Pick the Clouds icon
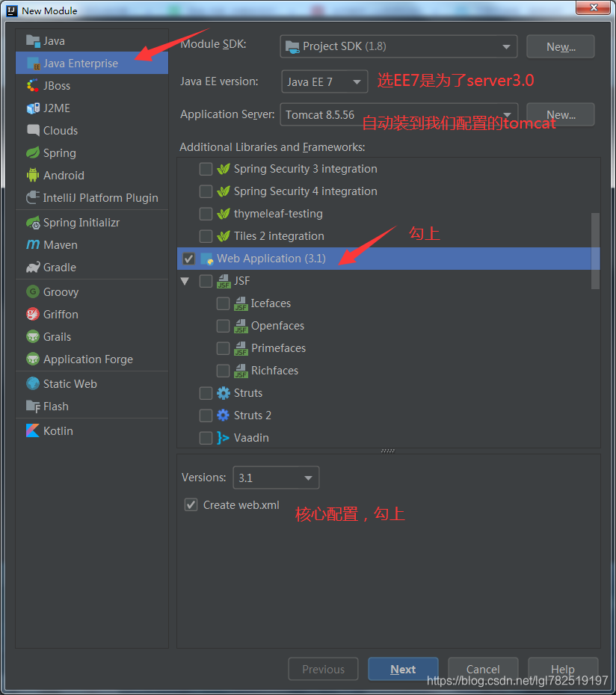Image resolution: width=616 pixels, height=695 pixels. click(x=33, y=130)
